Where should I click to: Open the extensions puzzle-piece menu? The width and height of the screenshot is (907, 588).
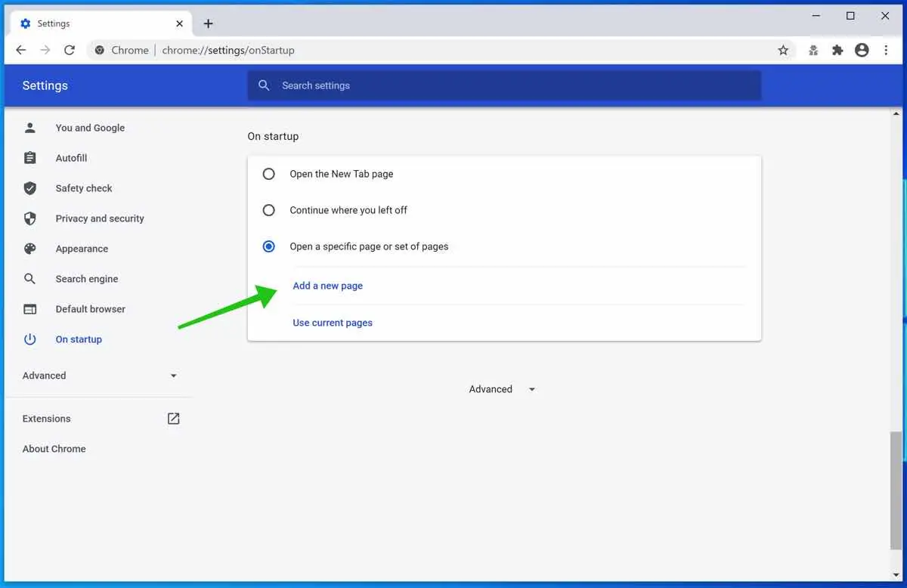(837, 50)
